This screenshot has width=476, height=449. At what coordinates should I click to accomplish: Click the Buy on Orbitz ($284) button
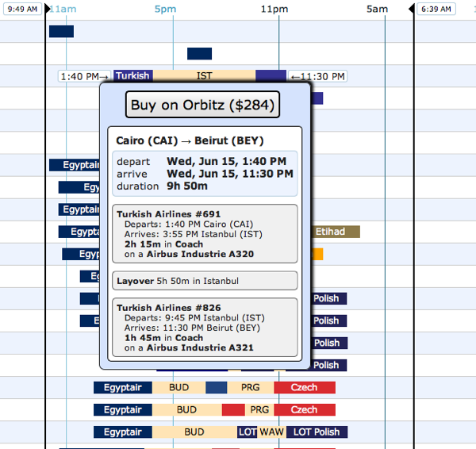tap(202, 105)
